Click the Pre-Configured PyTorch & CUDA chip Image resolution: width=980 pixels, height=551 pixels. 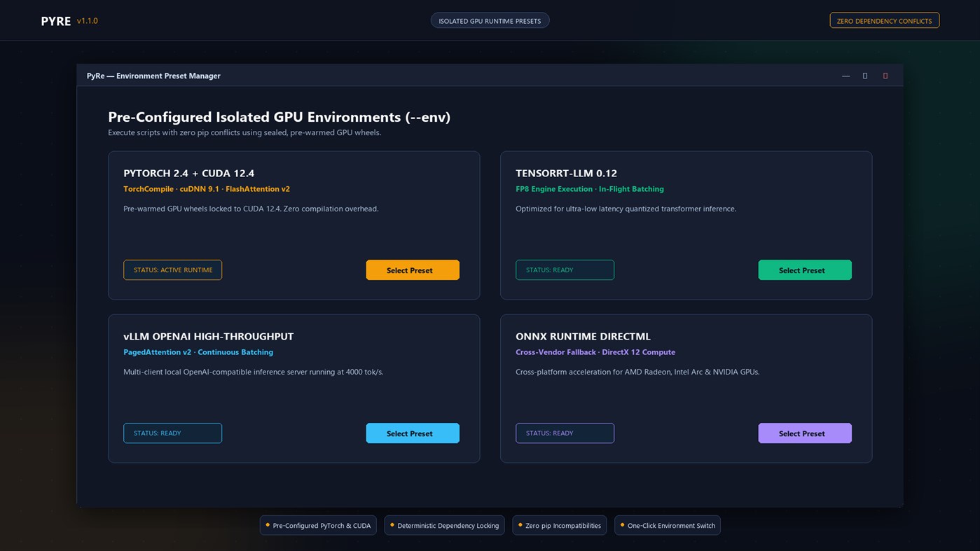tap(318, 526)
